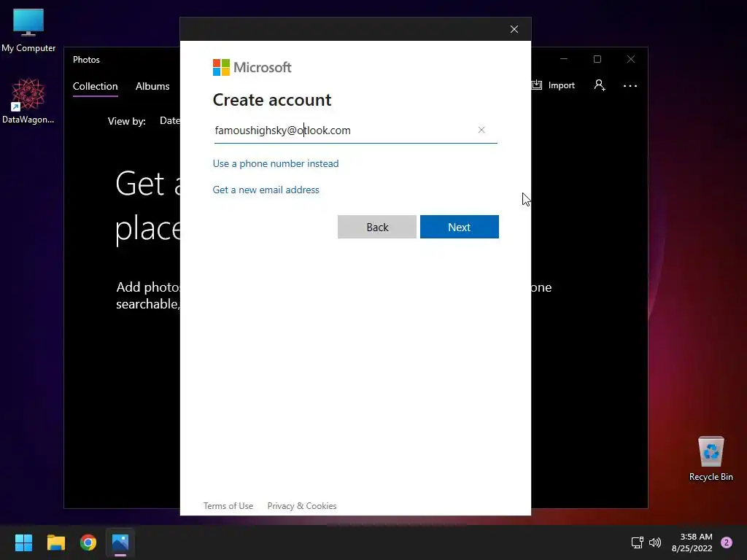Open the Windows Start menu

pos(23,542)
